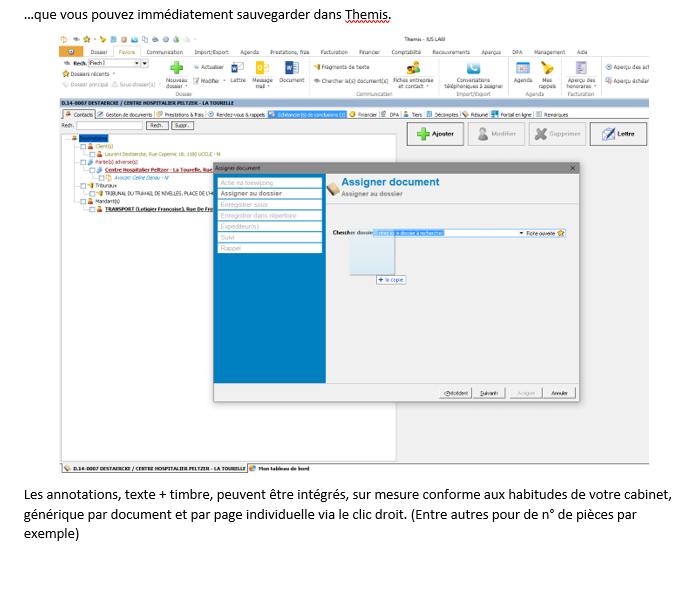Click the scales icon in the title bar
This screenshot has width=698, height=589.
pyautogui.click(x=64, y=39)
